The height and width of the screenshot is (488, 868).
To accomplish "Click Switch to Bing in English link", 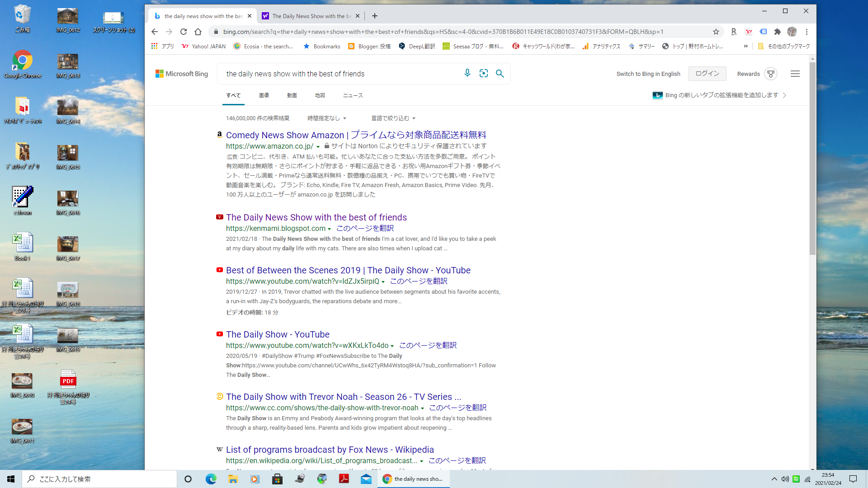I will point(648,74).
